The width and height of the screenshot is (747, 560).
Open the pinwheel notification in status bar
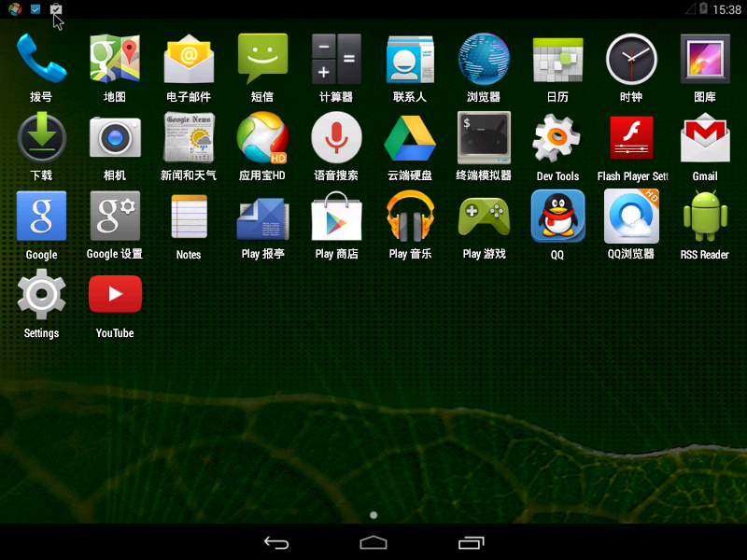click(x=15, y=8)
